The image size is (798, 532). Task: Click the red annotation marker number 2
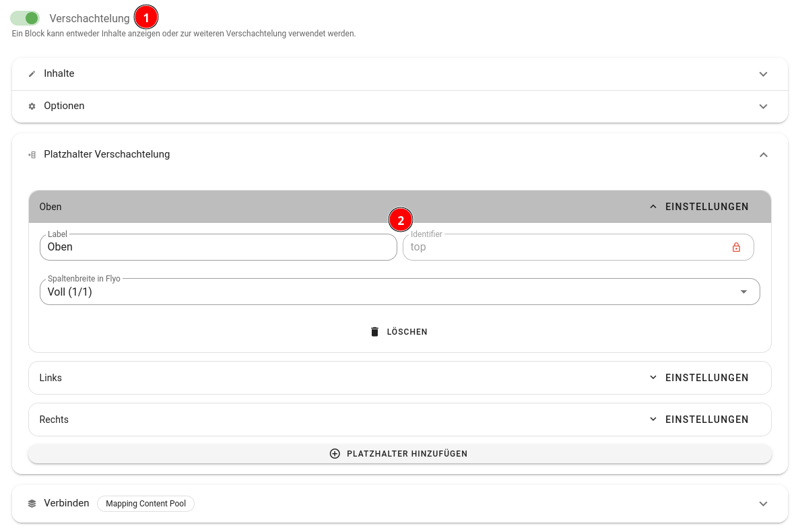click(x=401, y=220)
